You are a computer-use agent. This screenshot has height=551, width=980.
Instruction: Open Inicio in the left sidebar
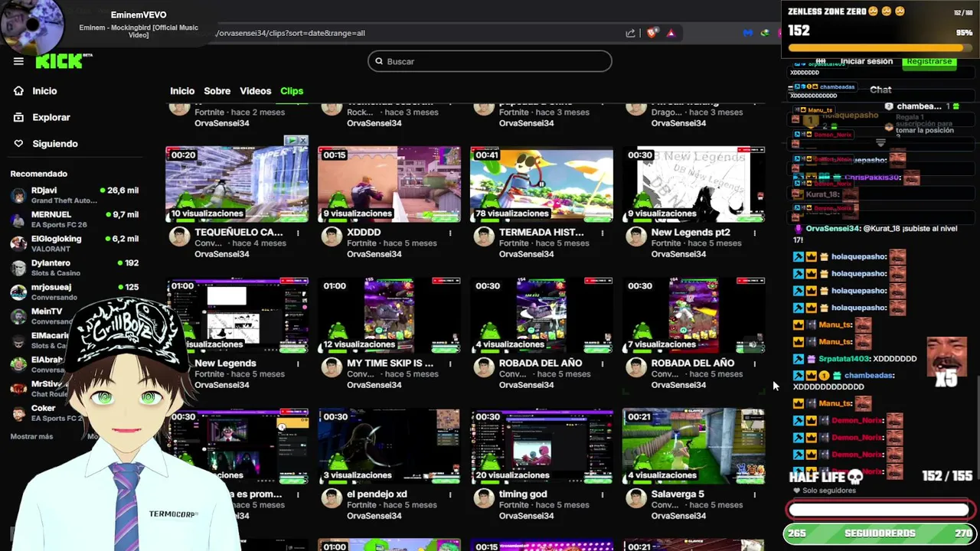pyautogui.click(x=44, y=91)
